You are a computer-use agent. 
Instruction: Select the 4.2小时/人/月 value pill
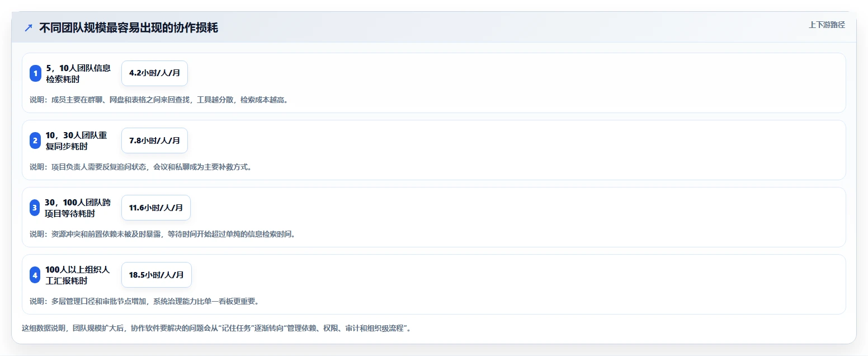pyautogui.click(x=154, y=73)
